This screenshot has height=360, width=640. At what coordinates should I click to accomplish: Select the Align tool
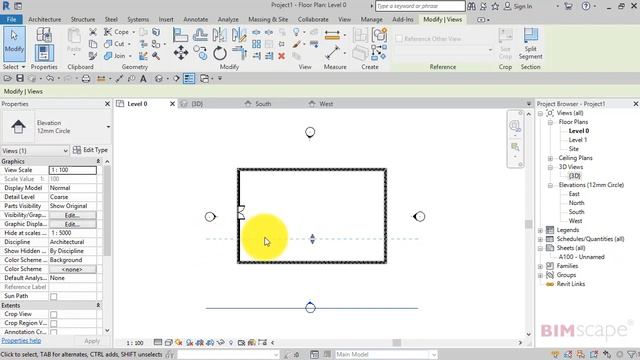180,35
